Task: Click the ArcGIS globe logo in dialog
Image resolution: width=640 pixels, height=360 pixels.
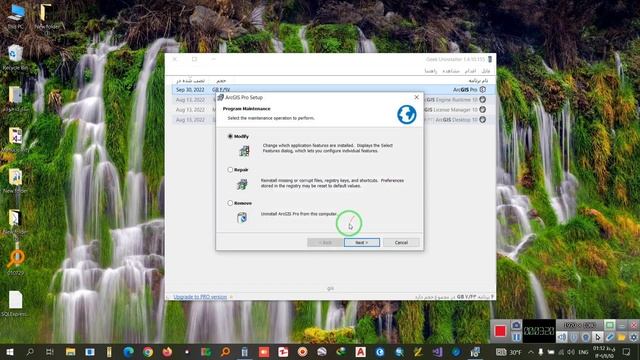Action: point(407,114)
